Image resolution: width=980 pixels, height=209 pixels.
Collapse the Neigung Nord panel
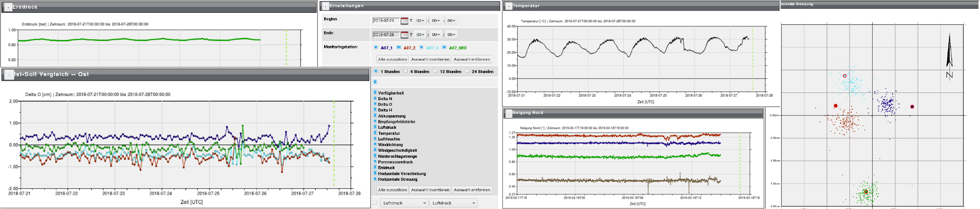tap(508, 114)
